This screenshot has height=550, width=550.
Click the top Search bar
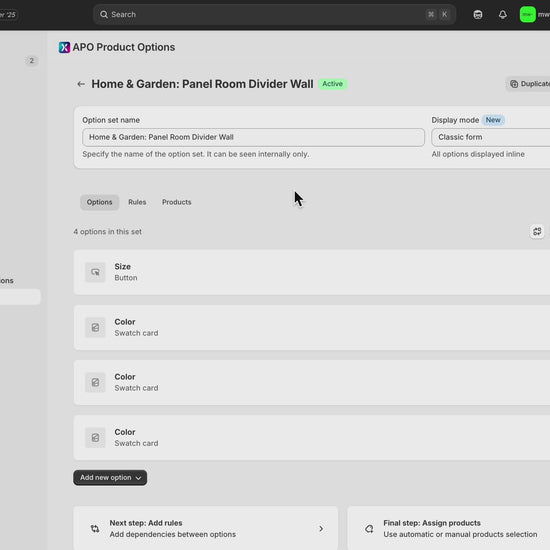point(274,15)
